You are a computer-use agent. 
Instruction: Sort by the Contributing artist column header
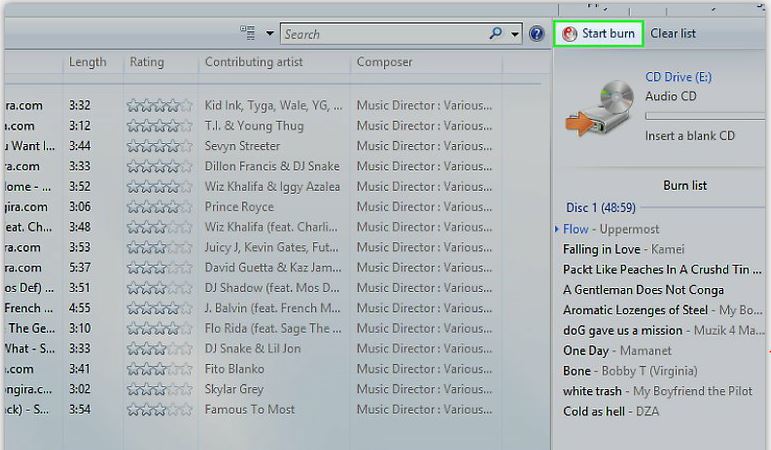click(259, 62)
